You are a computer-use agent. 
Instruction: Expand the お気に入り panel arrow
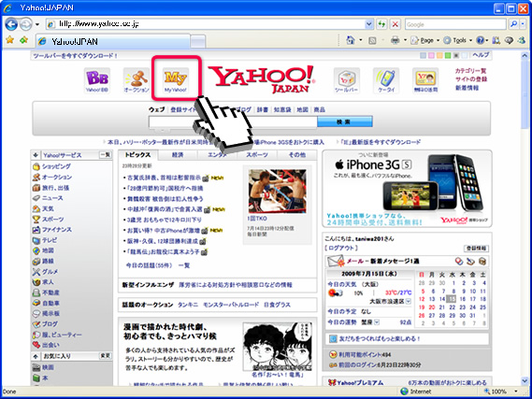pyautogui.click(x=36, y=356)
